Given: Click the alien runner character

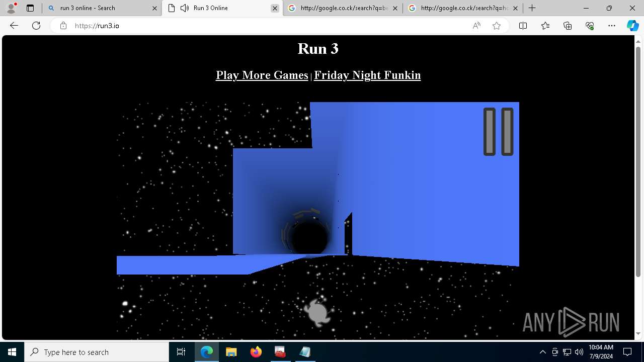Looking at the screenshot, I should click(318, 312).
